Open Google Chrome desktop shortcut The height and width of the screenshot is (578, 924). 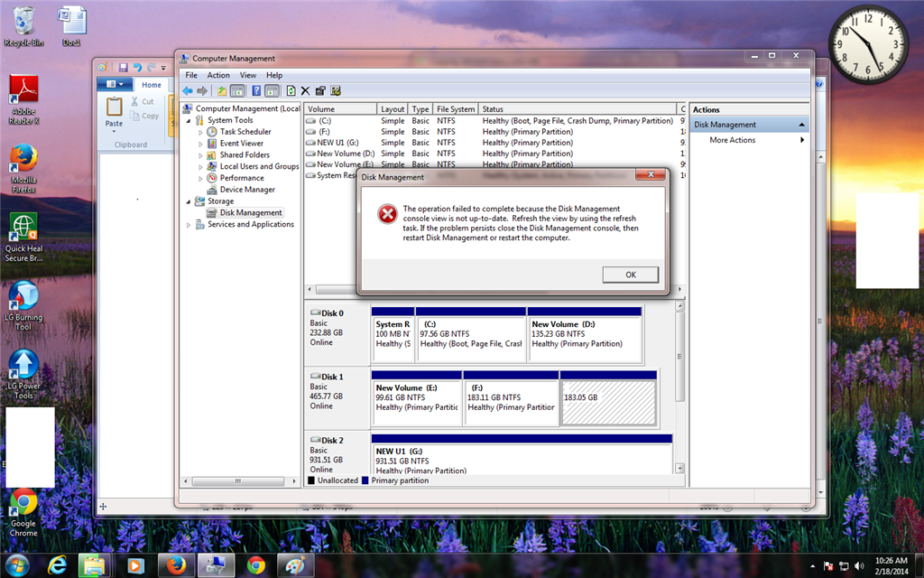23,512
